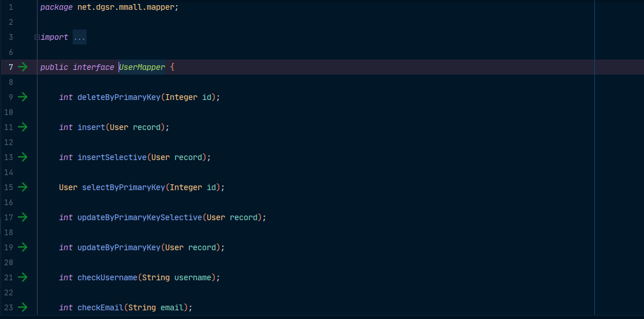Expand the folded import block
This screenshot has height=319, width=644.
pos(37,37)
